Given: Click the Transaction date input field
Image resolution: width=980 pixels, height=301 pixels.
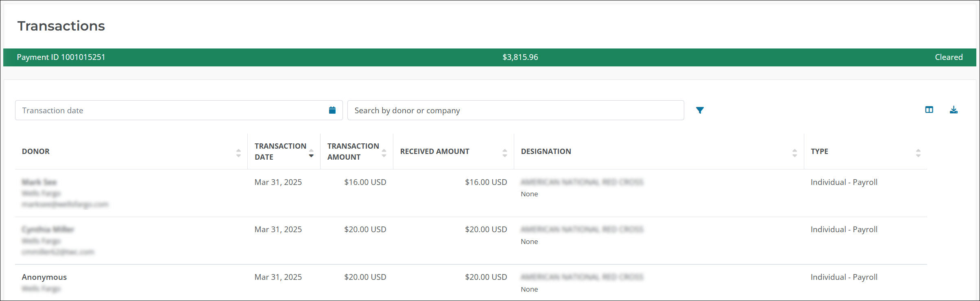Looking at the screenshot, I should click(x=171, y=110).
